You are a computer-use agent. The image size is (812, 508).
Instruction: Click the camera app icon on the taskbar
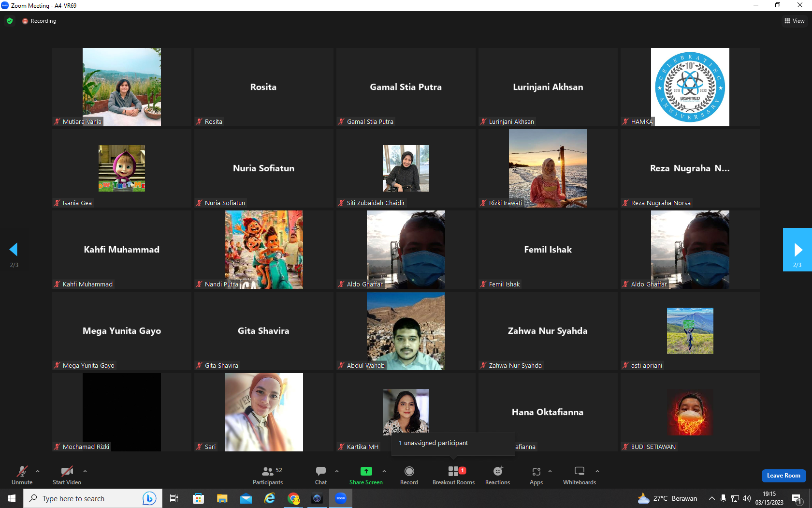click(x=317, y=498)
